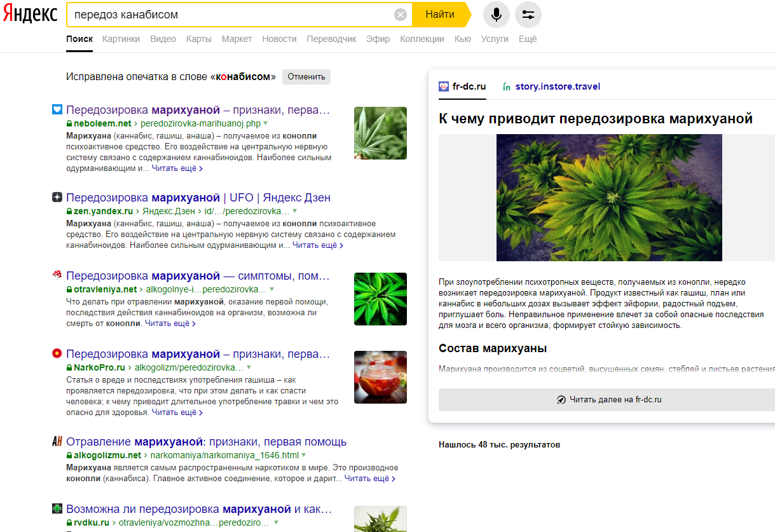Click Отменить to undo typo correction

[306, 77]
